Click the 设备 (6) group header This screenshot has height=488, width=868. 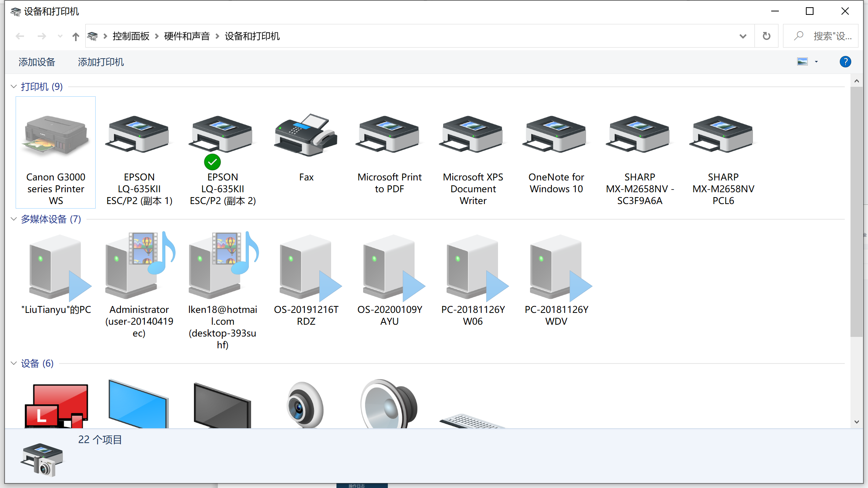click(37, 363)
